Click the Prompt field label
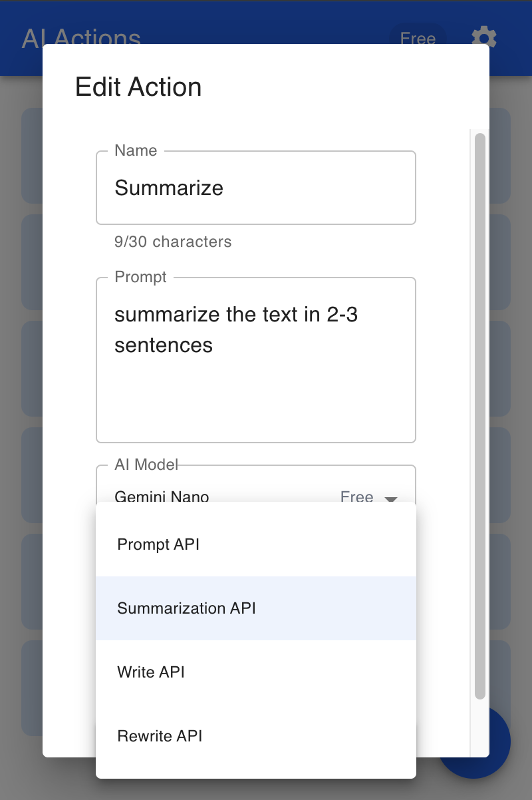532x800 pixels. coord(140,277)
